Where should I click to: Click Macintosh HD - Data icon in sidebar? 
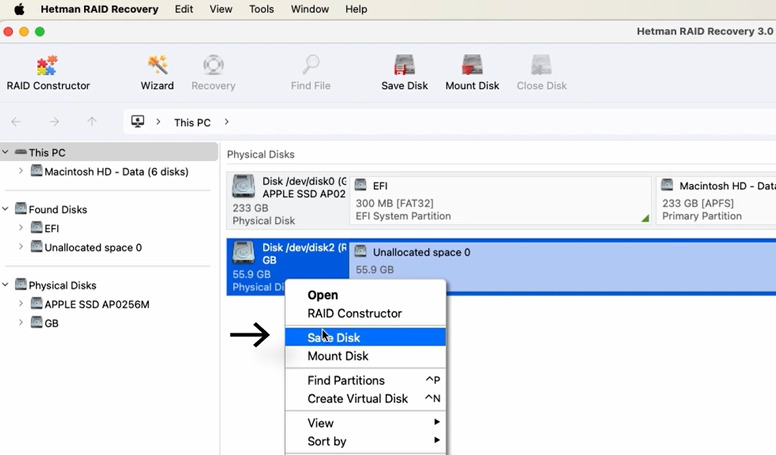coord(36,171)
